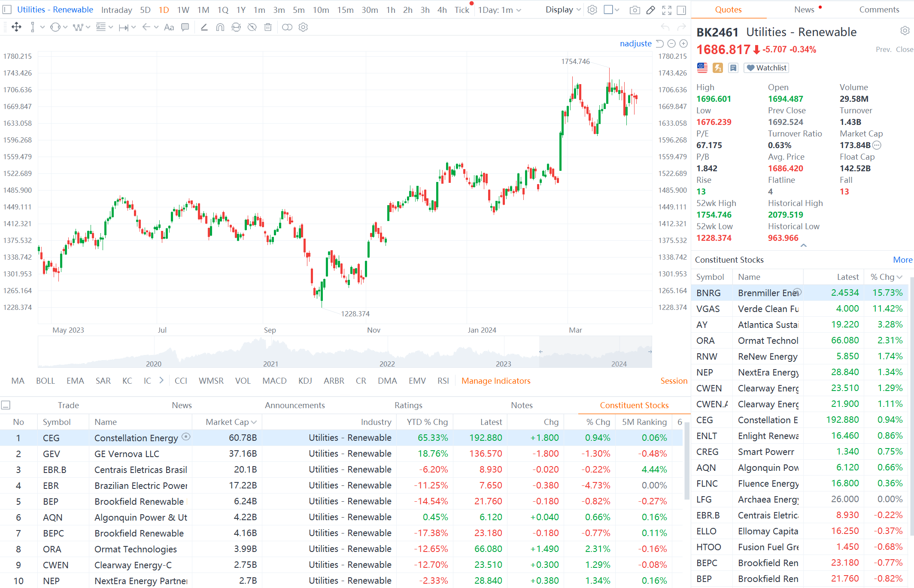Click the nadjuste adjustment link

point(635,43)
